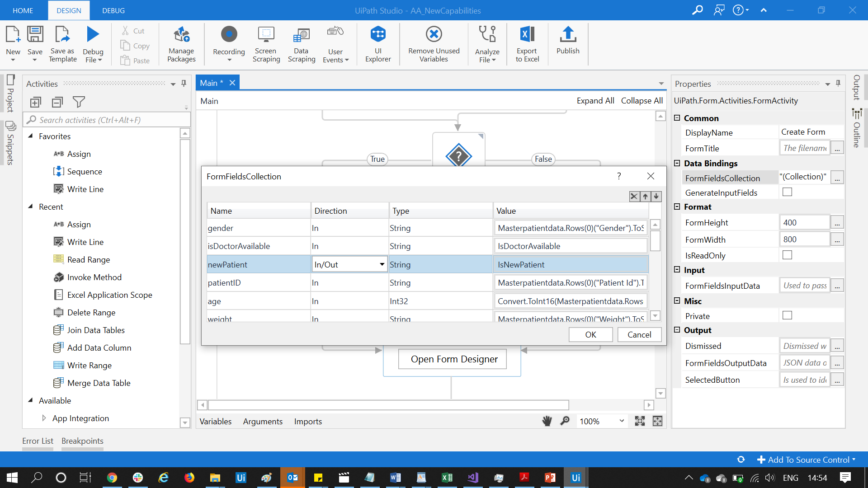Click Export to Excel icon

[527, 35]
